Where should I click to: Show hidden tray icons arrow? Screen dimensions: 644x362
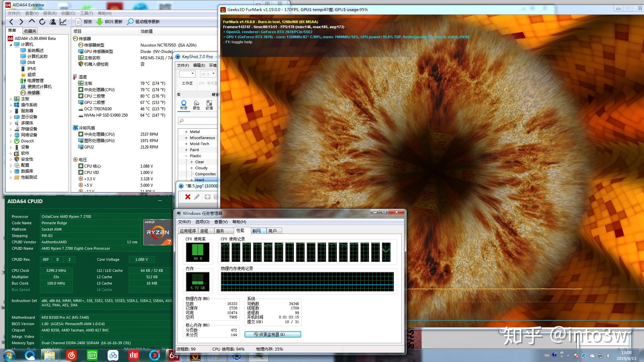[x=568, y=356]
